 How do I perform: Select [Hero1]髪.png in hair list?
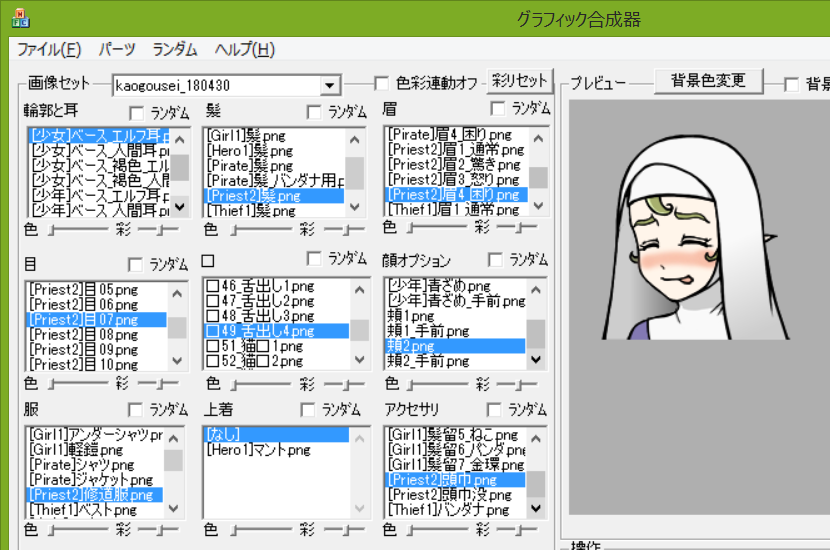pos(275,151)
